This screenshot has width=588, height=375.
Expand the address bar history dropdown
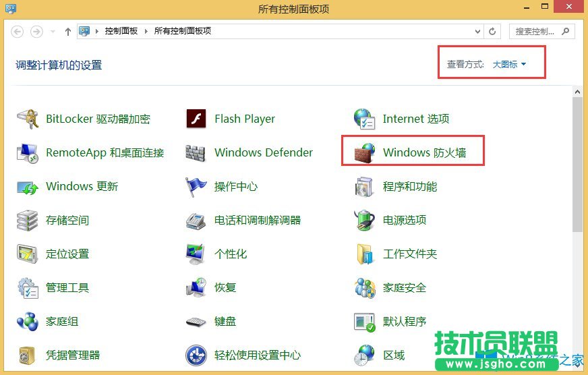click(477, 32)
